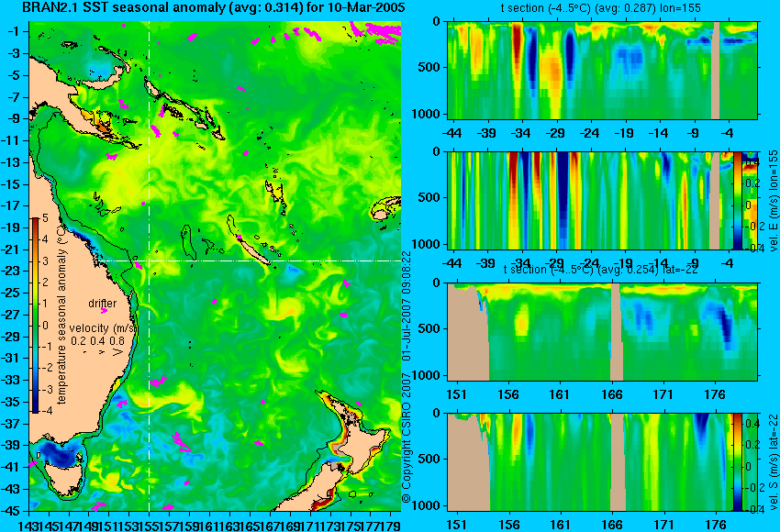Click the 166 tick under lat=-22 temperature section
Viewport: 780px width, 532px height.
coord(611,393)
